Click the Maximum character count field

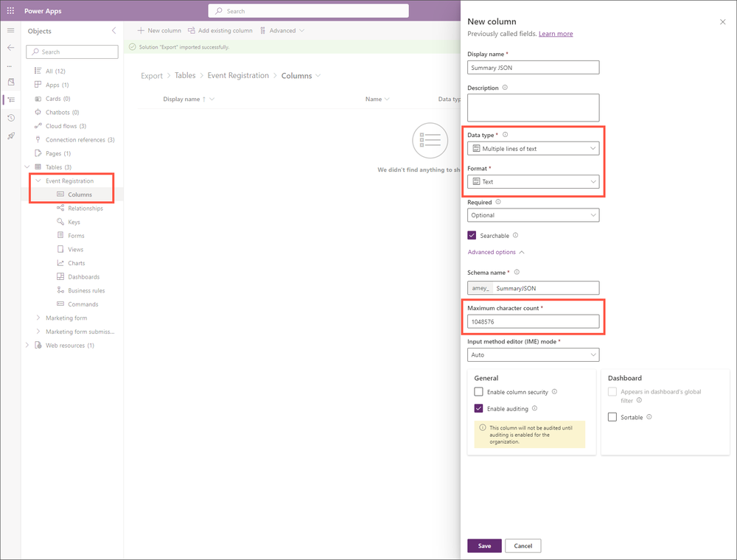533,321
